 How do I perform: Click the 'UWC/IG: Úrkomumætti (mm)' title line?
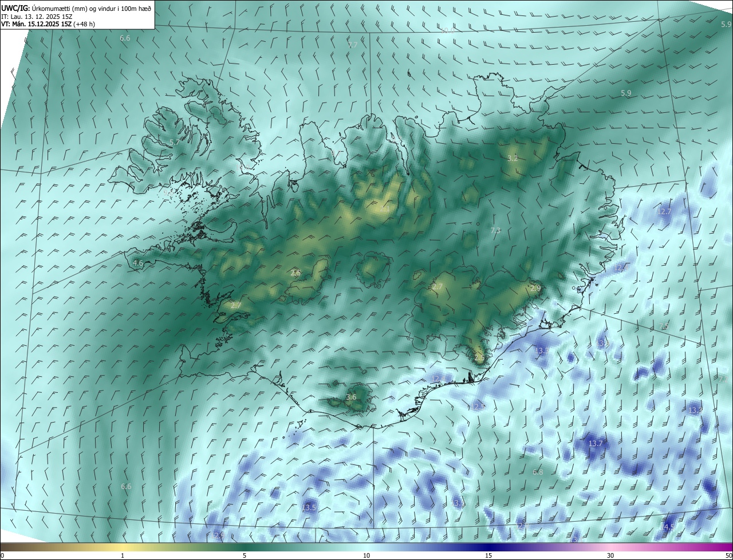pos(76,9)
